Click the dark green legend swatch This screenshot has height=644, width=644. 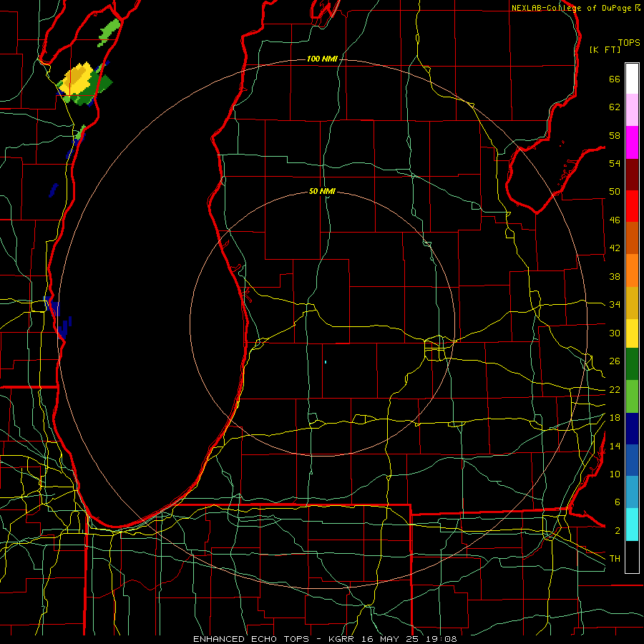click(x=632, y=364)
